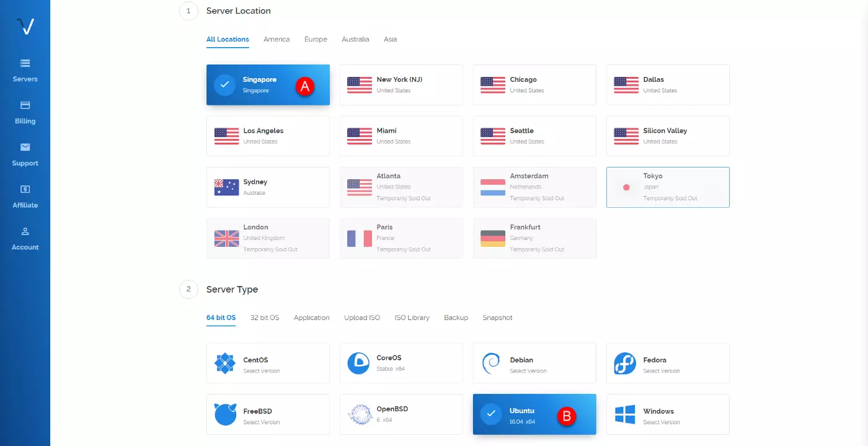Click the UK flag beside London
The height and width of the screenshot is (446, 868).
point(226,238)
